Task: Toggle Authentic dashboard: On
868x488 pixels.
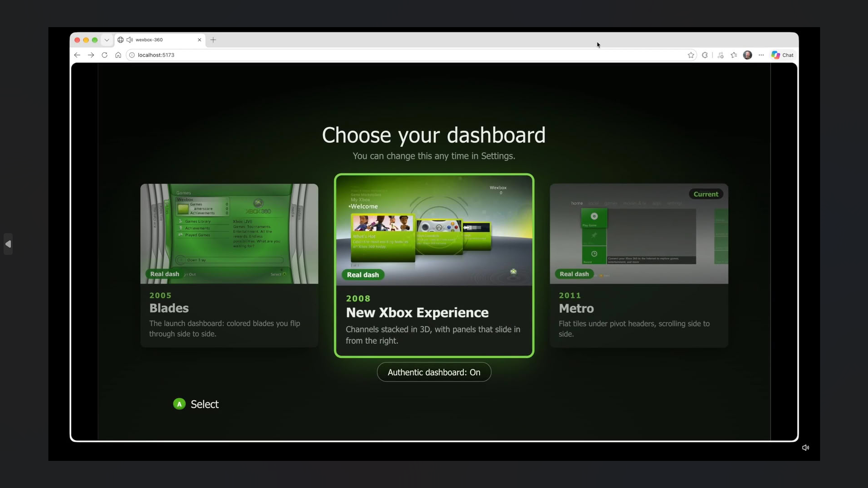Action: (x=434, y=372)
